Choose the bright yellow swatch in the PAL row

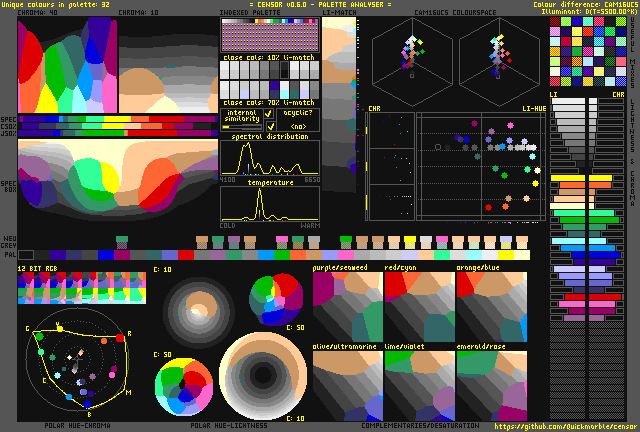(x=506, y=255)
